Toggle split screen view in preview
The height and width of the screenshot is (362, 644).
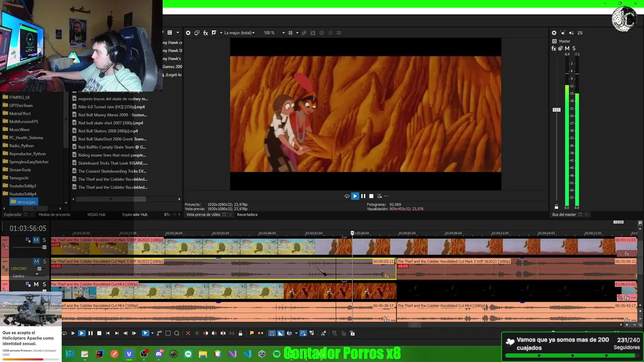point(214,33)
